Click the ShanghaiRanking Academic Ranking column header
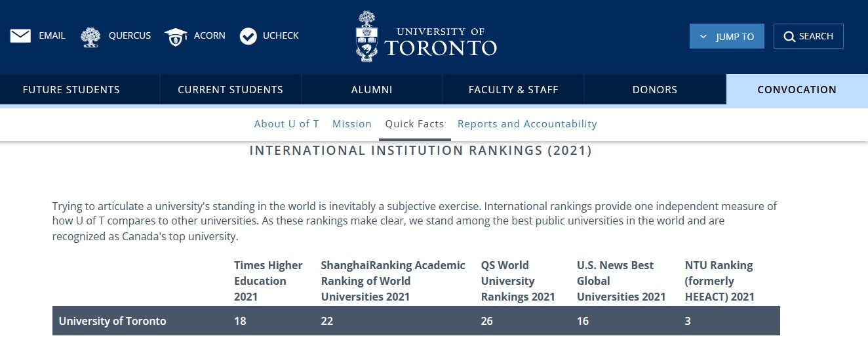This screenshot has width=868, height=338. click(x=393, y=281)
